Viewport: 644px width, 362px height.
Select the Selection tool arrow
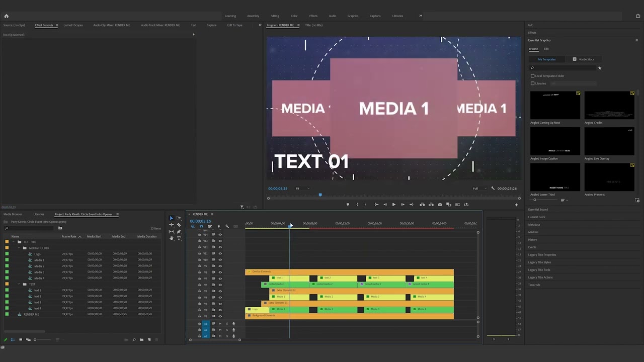coord(171,218)
